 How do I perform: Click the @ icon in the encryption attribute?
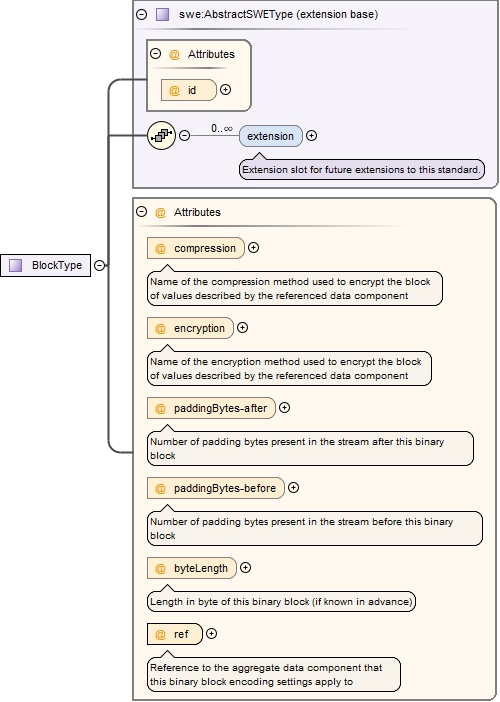(160, 329)
